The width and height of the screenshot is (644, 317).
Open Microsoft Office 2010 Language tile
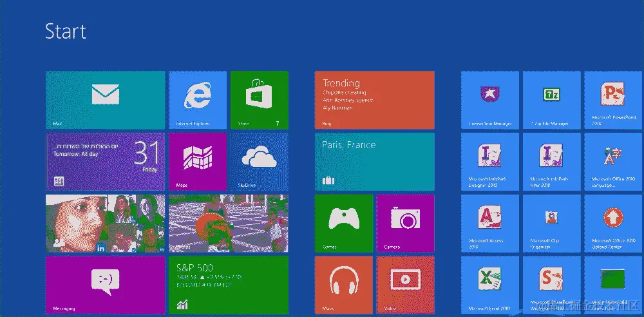(613, 162)
